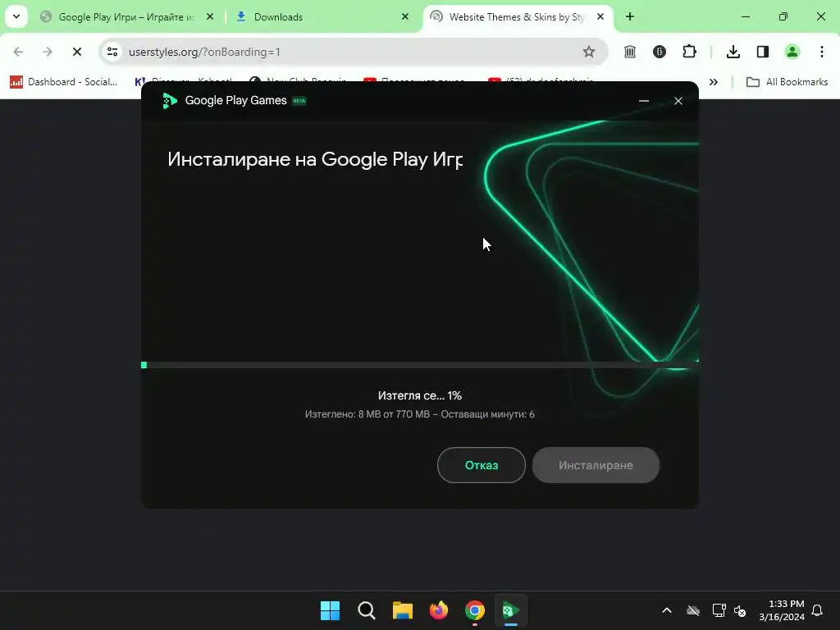The height and width of the screenshot is (630, 840).
Task: Open the tab search dropdown arrow
Action: [16, 17]
